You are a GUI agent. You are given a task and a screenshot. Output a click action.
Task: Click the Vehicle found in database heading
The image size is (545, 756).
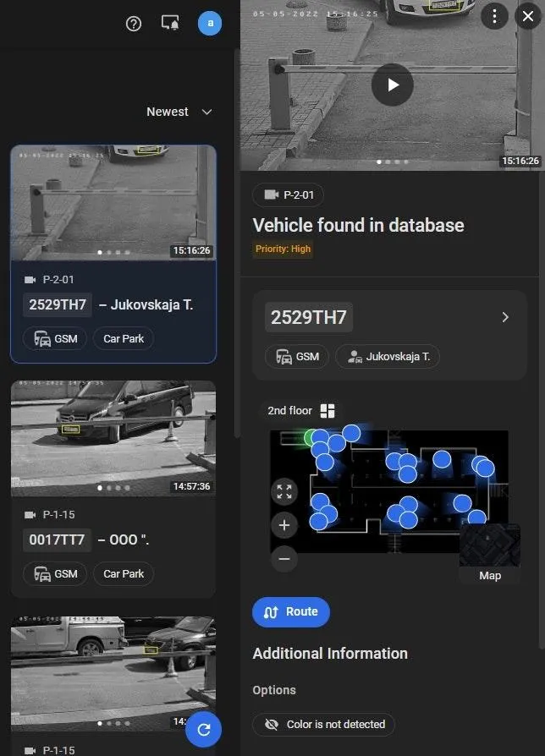[358, 225]
